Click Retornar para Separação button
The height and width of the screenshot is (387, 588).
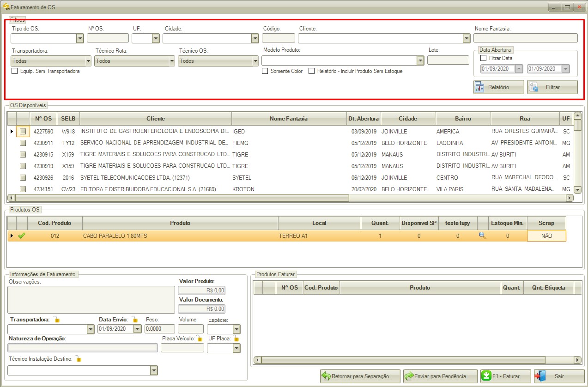[360, 376]
